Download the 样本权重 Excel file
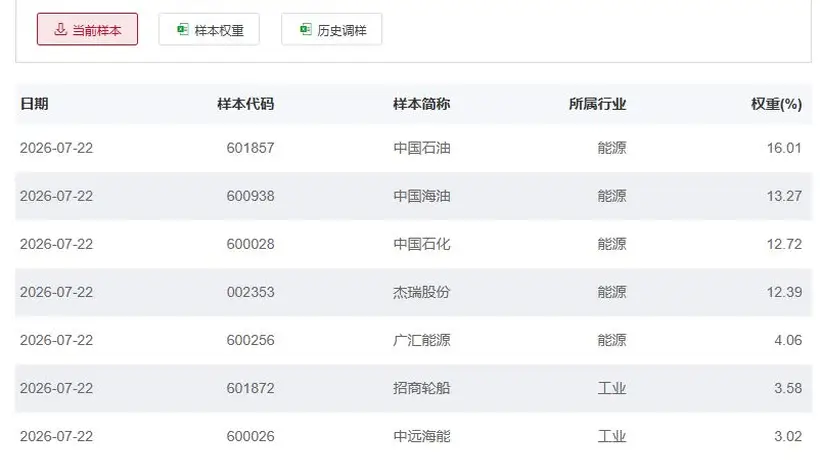 click(209, 29)
